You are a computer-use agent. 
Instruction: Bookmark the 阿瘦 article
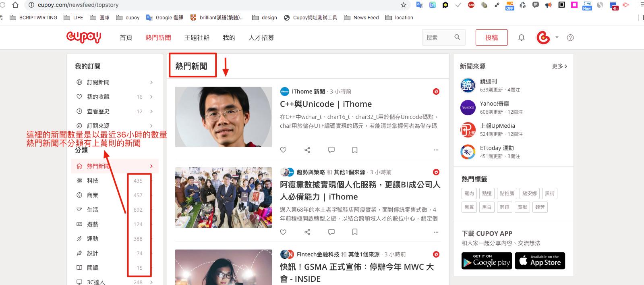pos(355,232)
